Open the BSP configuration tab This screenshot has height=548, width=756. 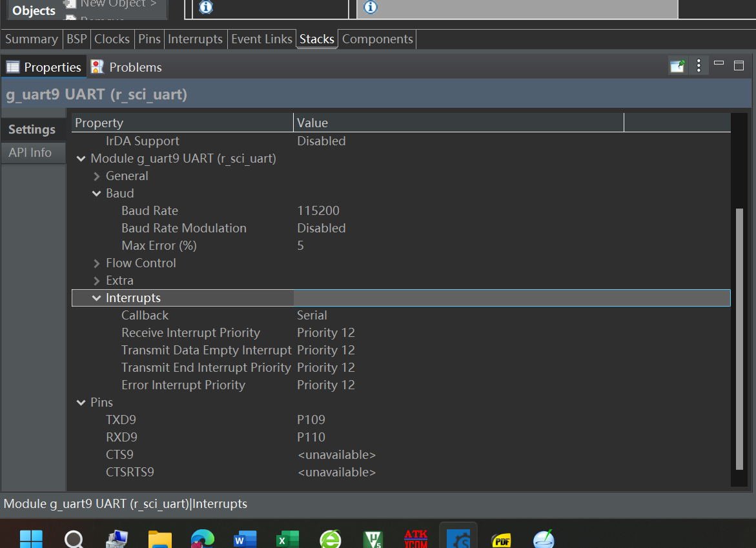[x=77, y=39]
